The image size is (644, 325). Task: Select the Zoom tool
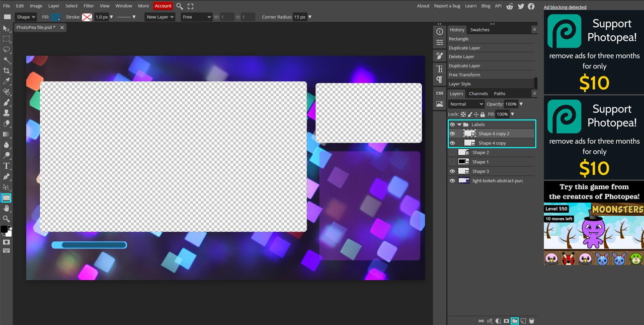tap(7, 219)
